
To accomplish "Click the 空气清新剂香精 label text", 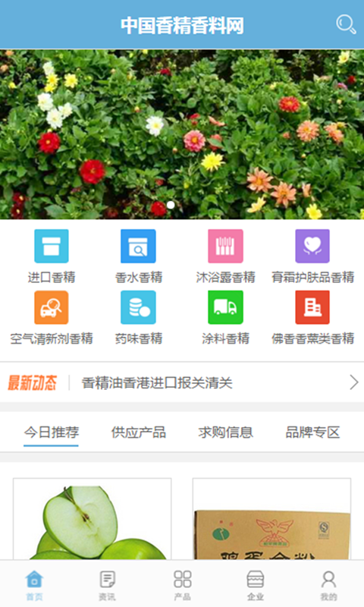I will [52, 338].
